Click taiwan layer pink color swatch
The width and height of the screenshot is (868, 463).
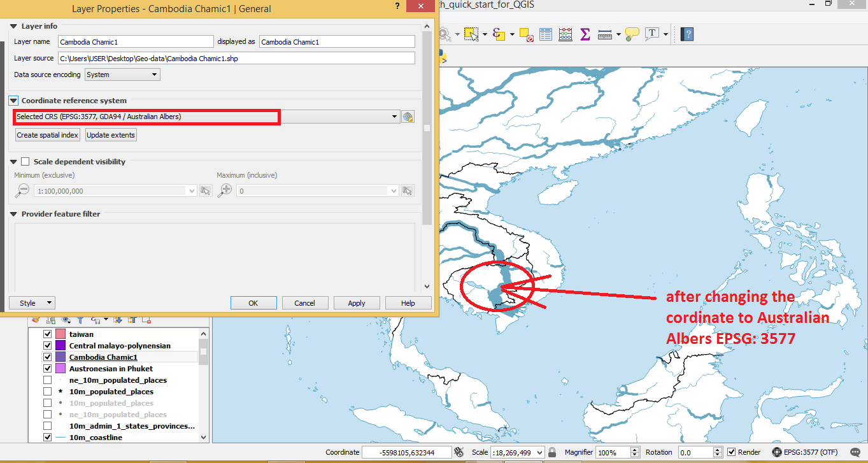(x=60, y=334)
